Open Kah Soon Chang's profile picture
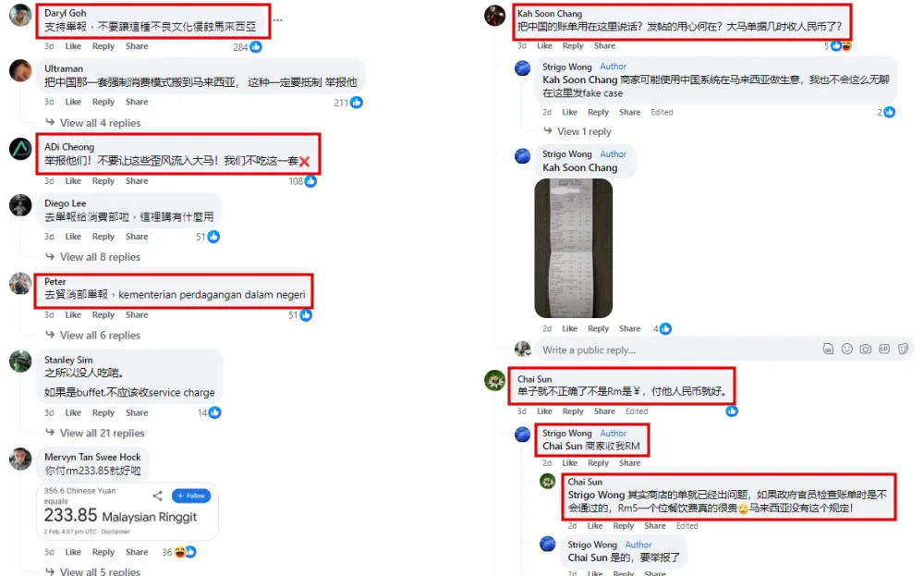This screenshot has height=576, width=924. (495, 16)
